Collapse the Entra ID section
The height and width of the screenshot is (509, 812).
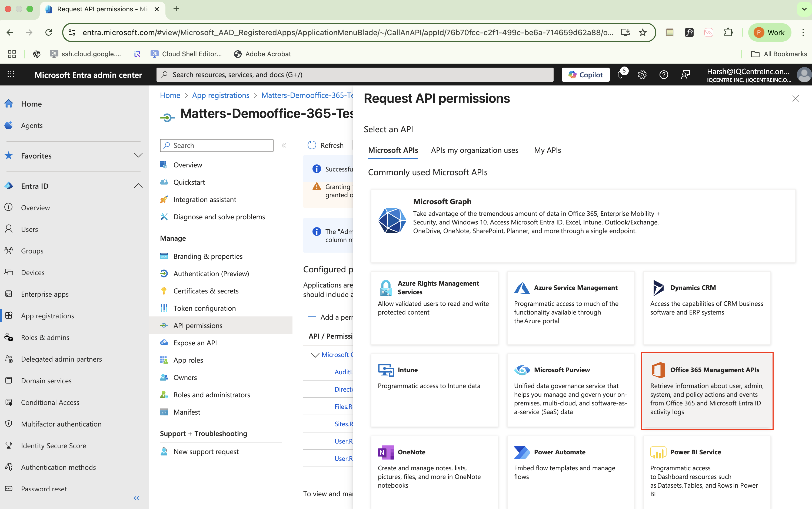point(138,186)
